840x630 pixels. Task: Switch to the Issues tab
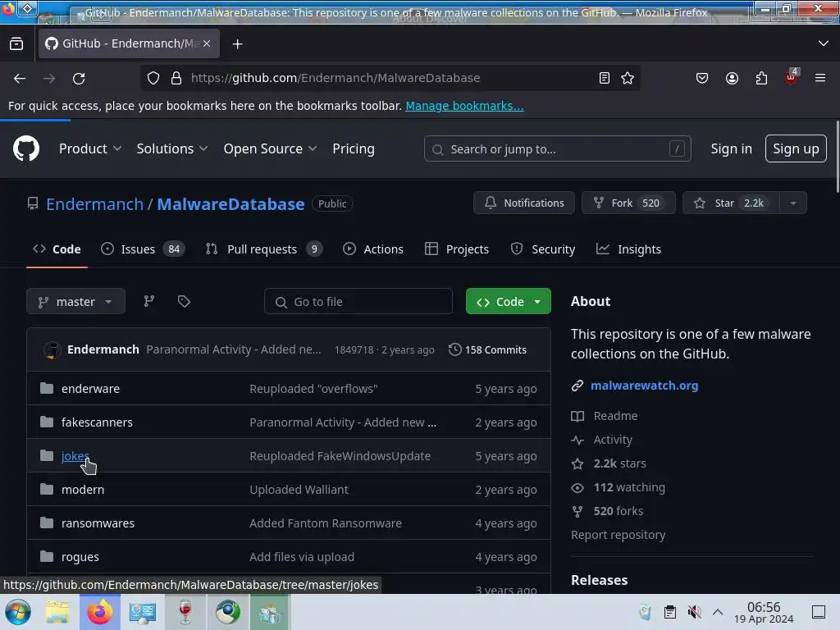pos(143,249)
